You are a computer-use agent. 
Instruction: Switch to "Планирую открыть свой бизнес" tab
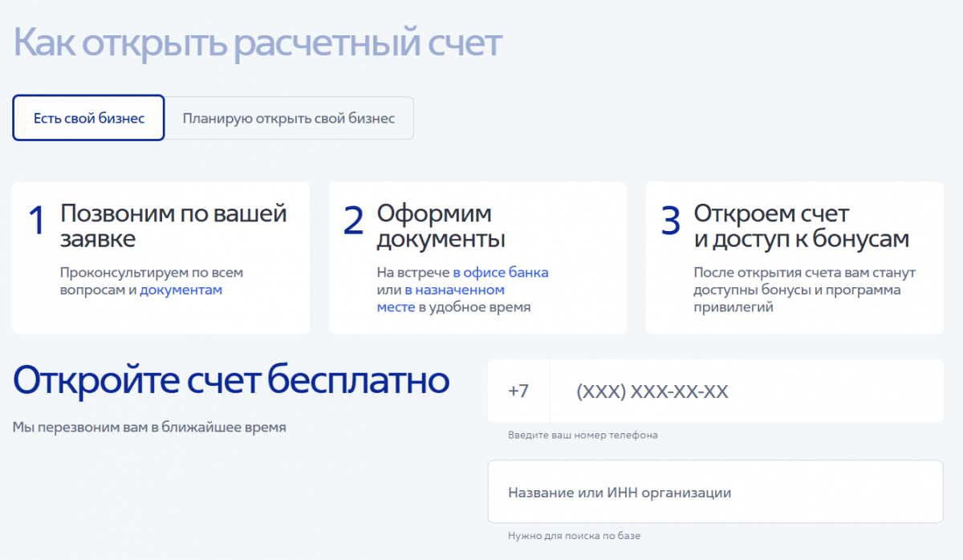tap(289, 118)
